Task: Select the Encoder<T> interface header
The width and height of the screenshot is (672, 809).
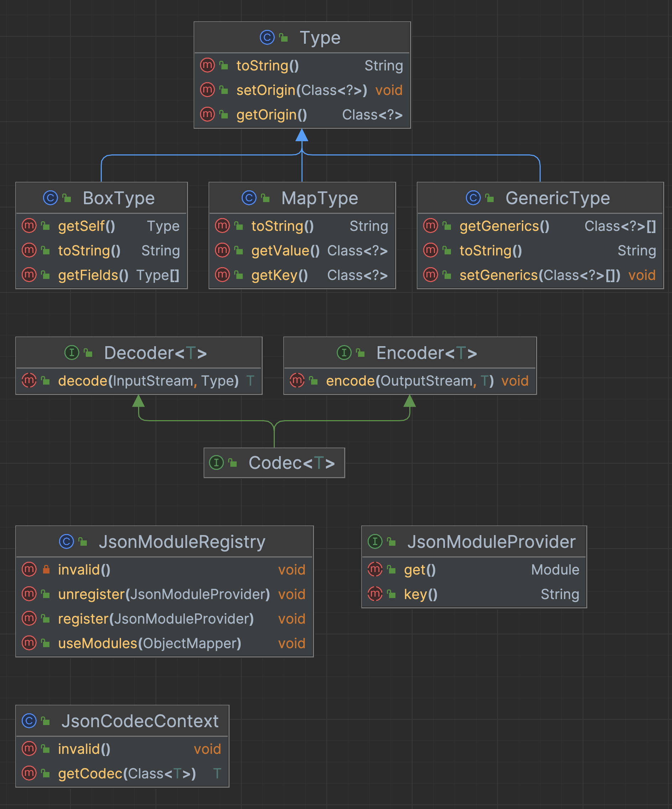Action: click(x=426, y=353)
